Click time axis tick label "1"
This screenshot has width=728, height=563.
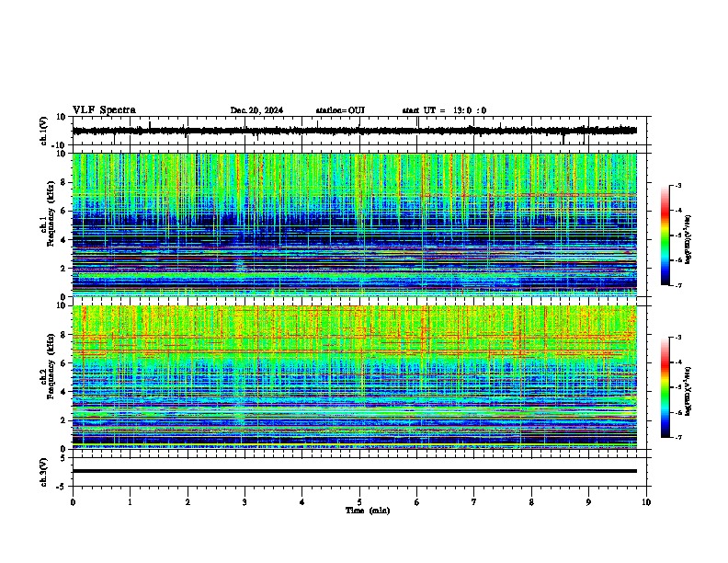(x=130, y=502)
